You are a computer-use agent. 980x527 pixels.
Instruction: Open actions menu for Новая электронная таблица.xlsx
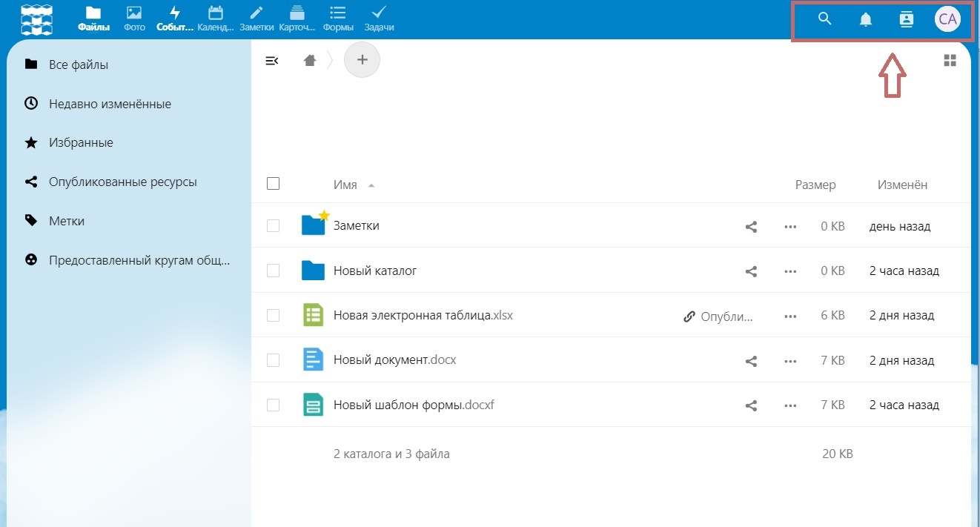(789, 316)
